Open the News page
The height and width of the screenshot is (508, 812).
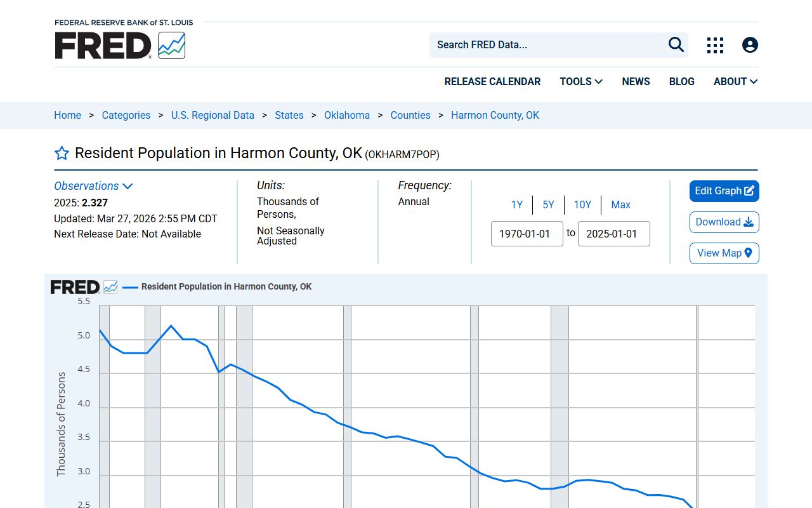click(x=636, y=81)
